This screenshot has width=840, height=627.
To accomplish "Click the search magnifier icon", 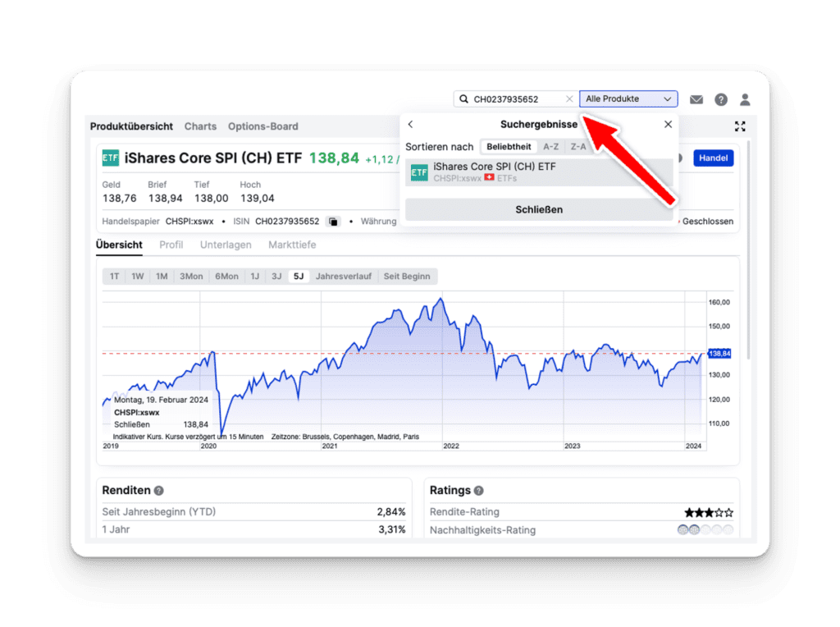I will pos(464,99).
